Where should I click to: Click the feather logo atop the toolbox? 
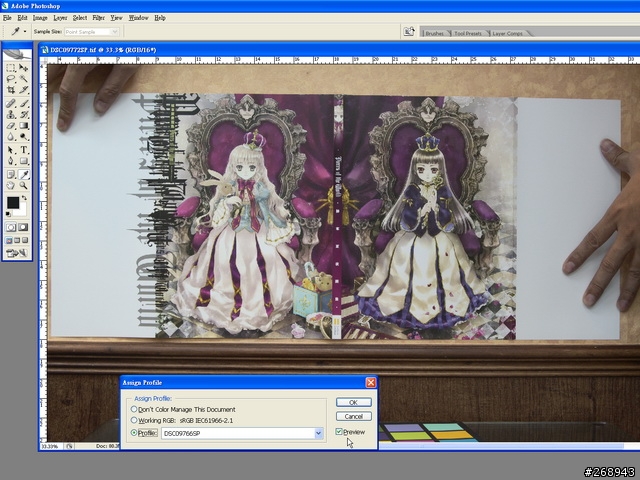coord(17,54)
